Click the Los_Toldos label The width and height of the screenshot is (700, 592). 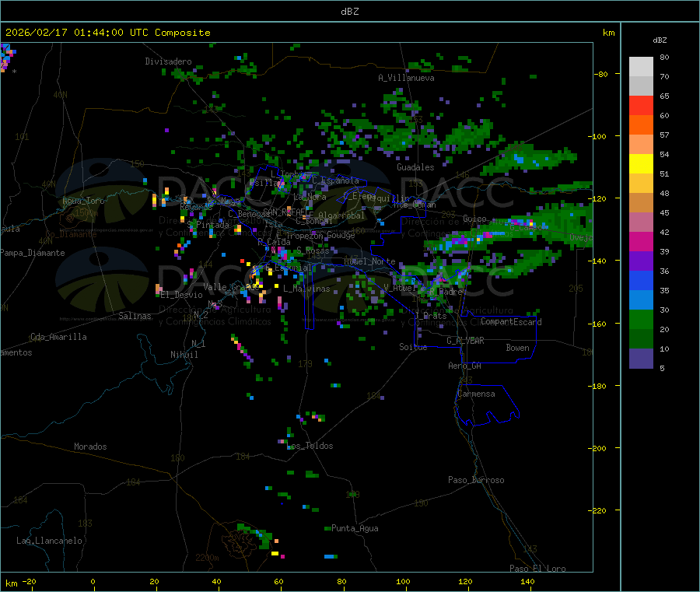[311, 446]
